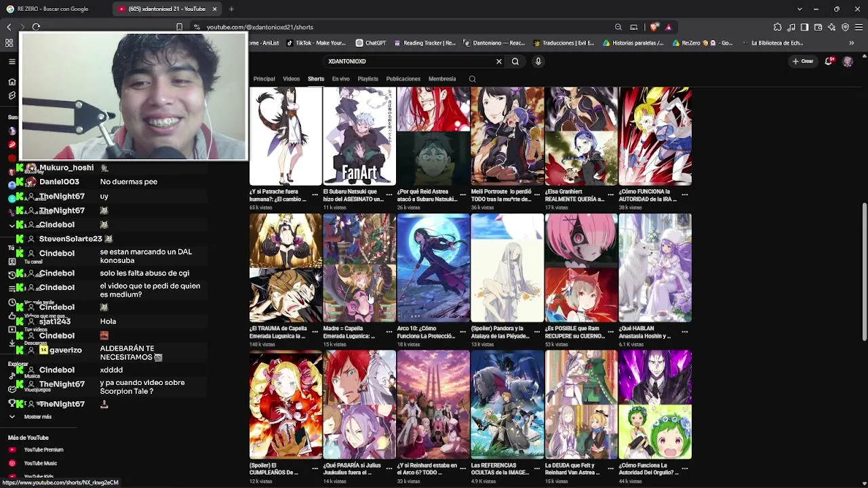Open the Historias paralelas bookmark
The image size is (868, 488).
pyautogui.click(x=633, y=43)
